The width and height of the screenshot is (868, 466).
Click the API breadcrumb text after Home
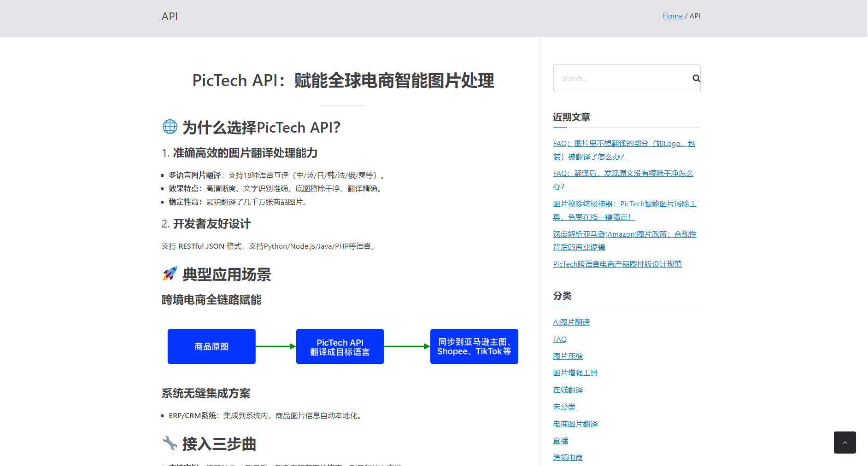pyautogui.click(x=695, y=16)
